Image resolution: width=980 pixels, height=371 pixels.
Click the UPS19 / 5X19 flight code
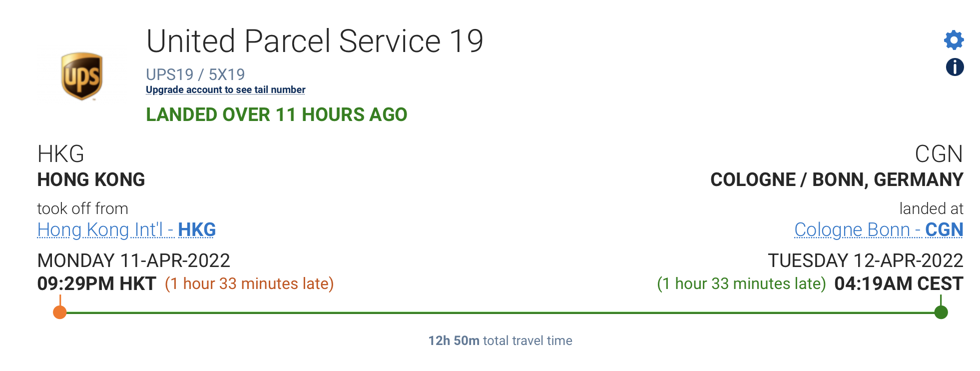tap(195, 74)
